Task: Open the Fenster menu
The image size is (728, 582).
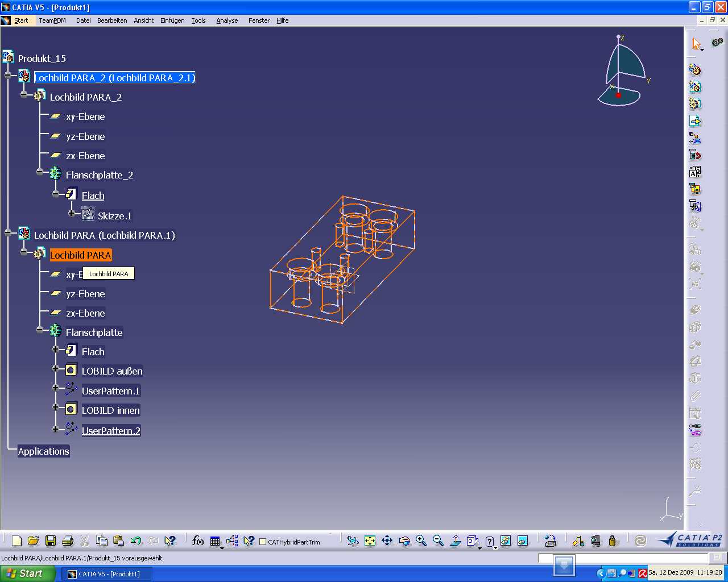Action: (259, 20)
